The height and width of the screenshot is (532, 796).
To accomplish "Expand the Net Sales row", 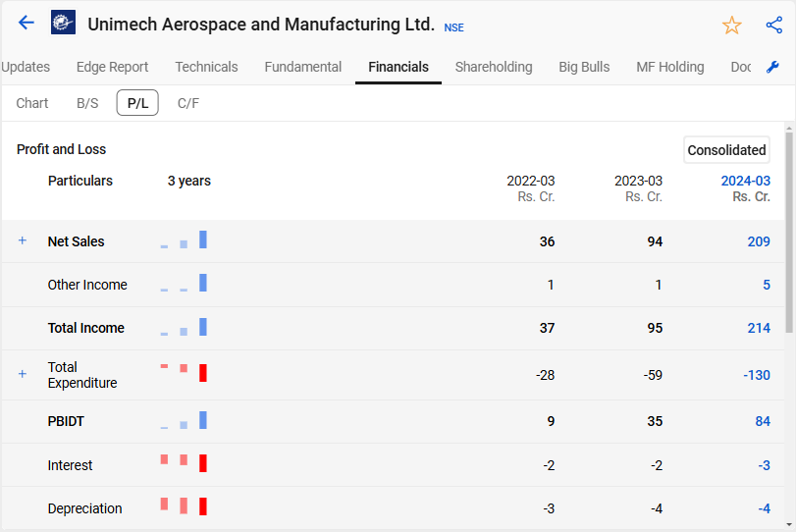I will [x=23, y=240].
